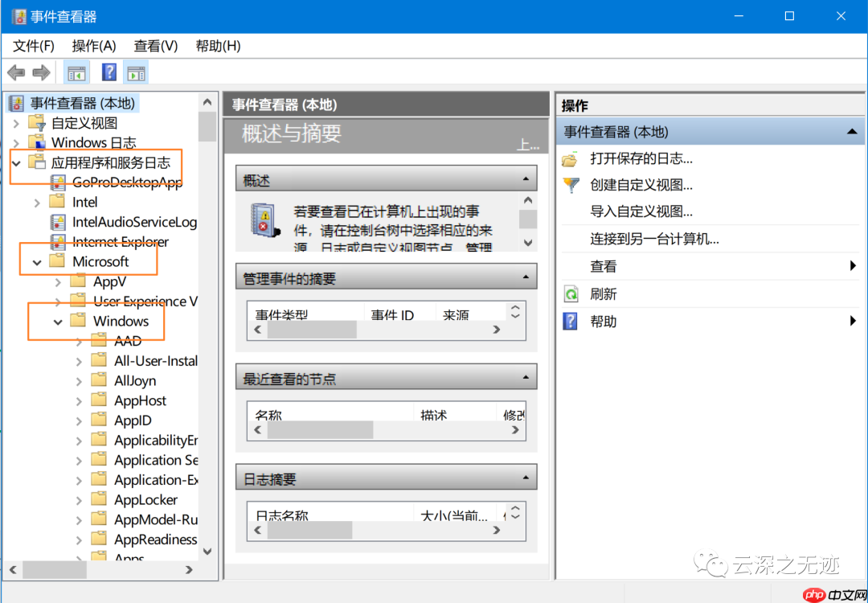Screen dimensions: 868x603
Task: Collapse the 应用程序和服务日志 tree node
Action: 17,162
